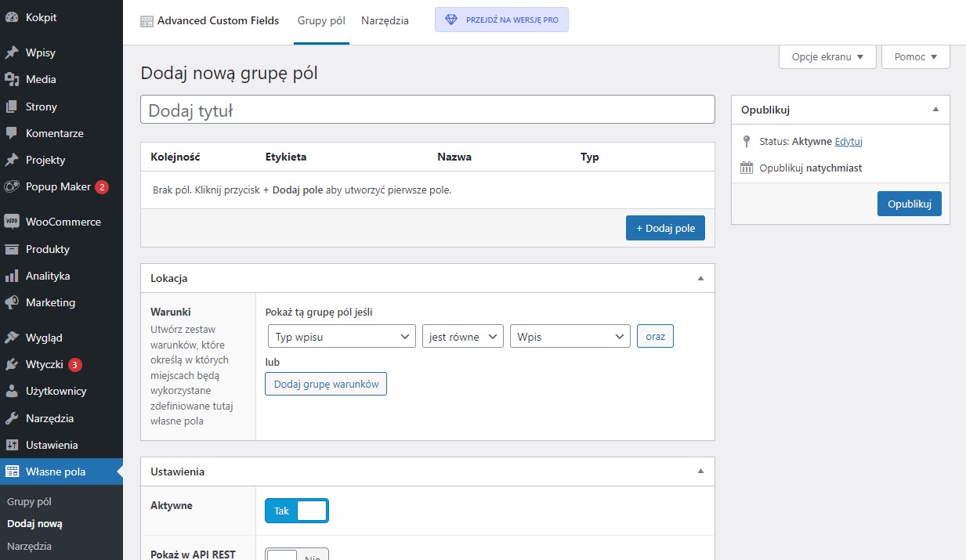Open WooCommerce via its sidebar icon

(x=12, y=222)
